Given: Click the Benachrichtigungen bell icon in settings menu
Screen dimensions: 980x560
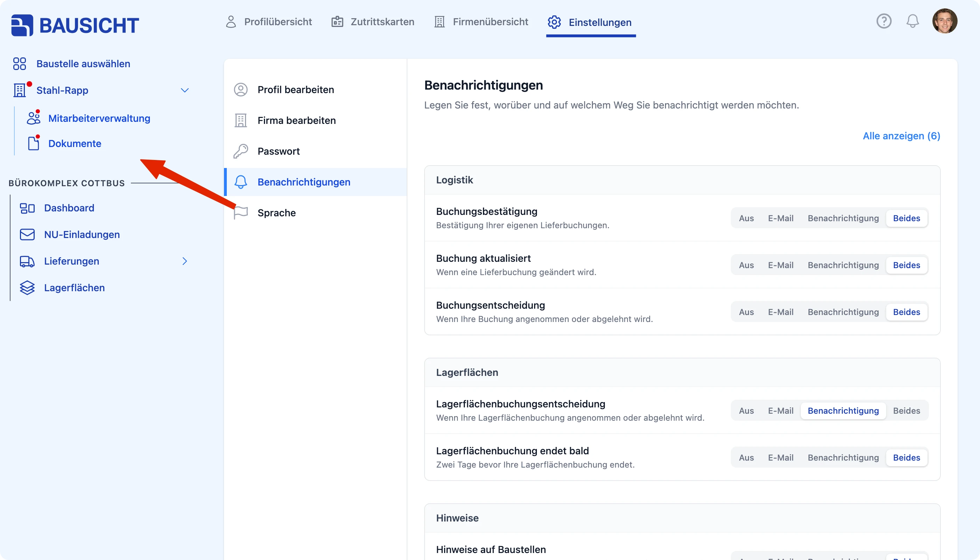Looking at the screenshot, I should 241,182.
